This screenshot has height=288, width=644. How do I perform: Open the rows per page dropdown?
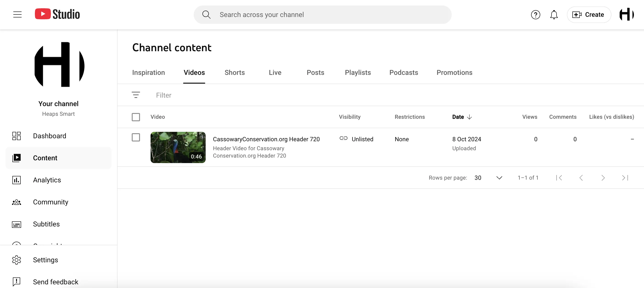point(488,178)
